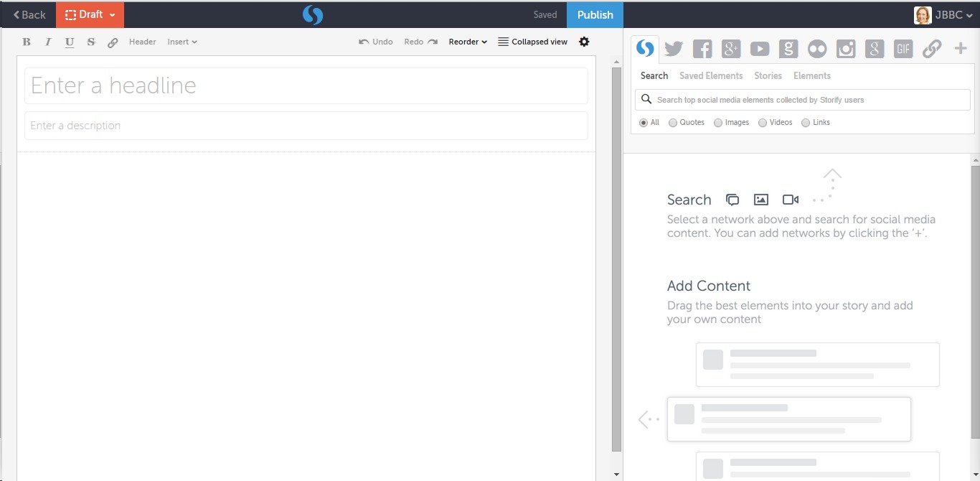The width and height of the screenshot is (980, 481).
Task: Switch to the Stories tab
Action: coord(768,75)
